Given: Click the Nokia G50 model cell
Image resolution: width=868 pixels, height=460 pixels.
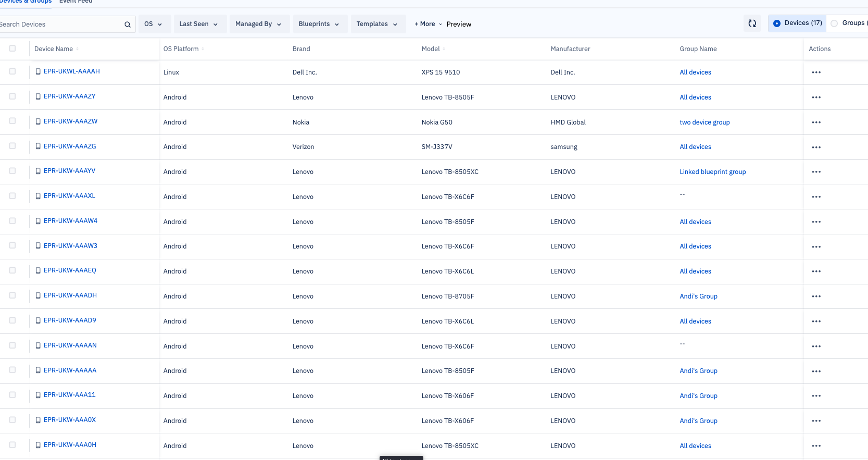Looking at the screenshot, I should click(x=437, y=122).
